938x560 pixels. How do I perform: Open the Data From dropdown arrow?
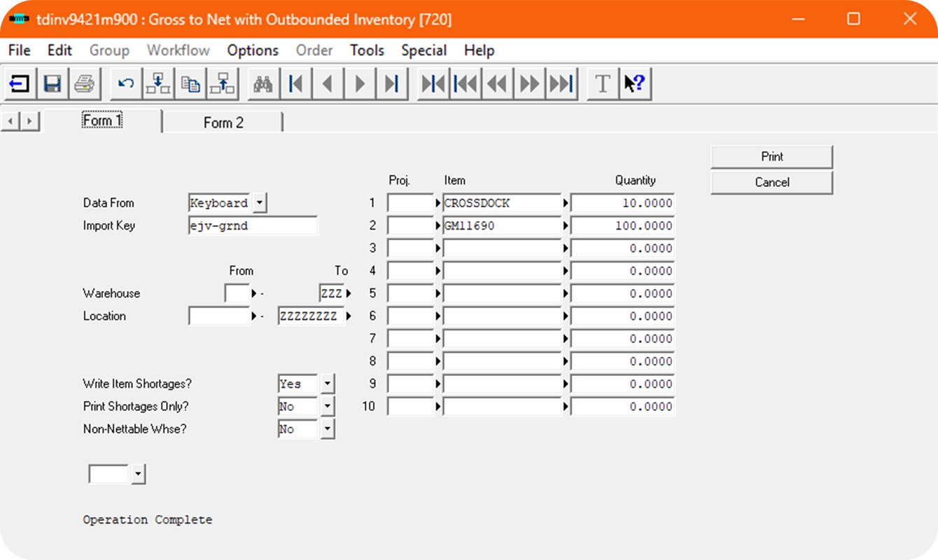pyautogui.click(x=260, y=203)
